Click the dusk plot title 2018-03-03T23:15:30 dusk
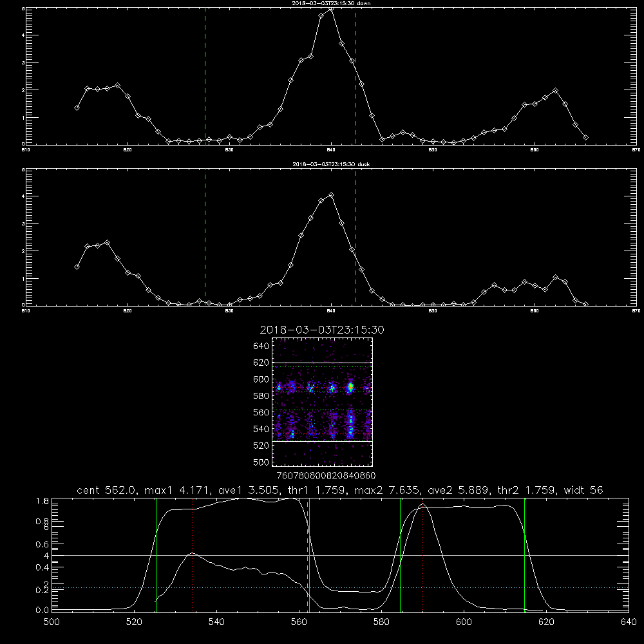The width and height of the screenshot is (644, 644). [x=331, y=164]
